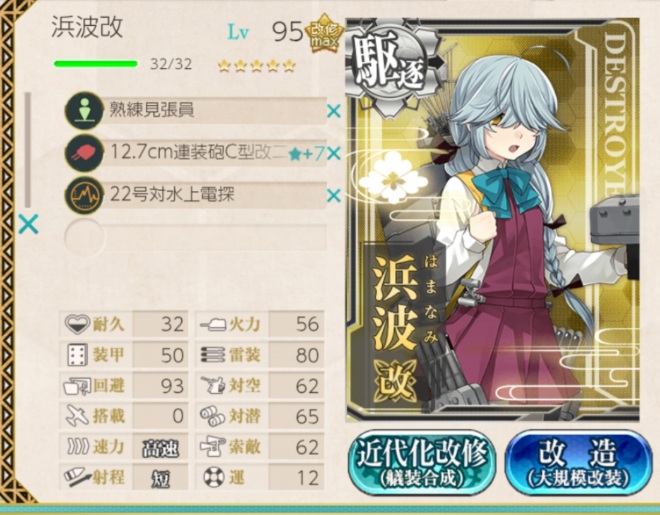Screen dimensions: 660x515
Task: Click the 改修max gold star badge
Action: click(x=324, y=34)
